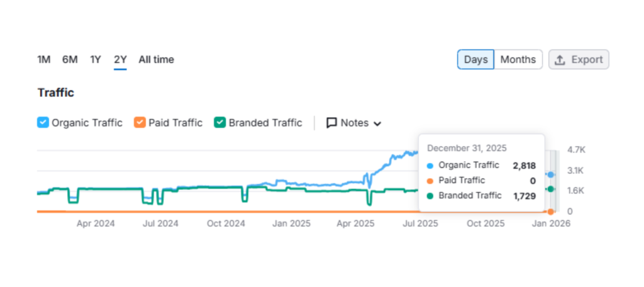Click the orange Paid Traffic data point
Image resolution: width=644 pixels, height=287 pixels.
[x=550, y=211]
